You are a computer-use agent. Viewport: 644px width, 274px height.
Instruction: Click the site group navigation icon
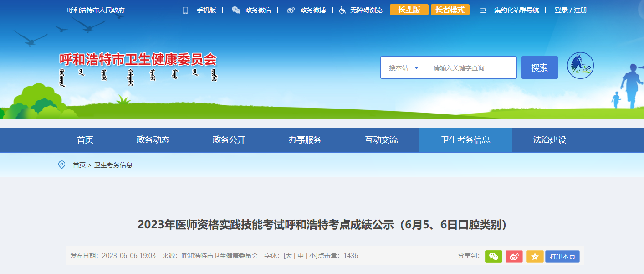pyautogui.click(x=484, y=10)
